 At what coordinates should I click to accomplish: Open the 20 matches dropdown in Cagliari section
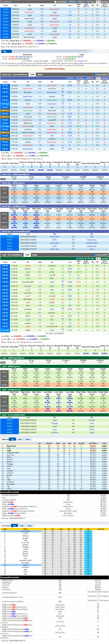click(98, 259)
